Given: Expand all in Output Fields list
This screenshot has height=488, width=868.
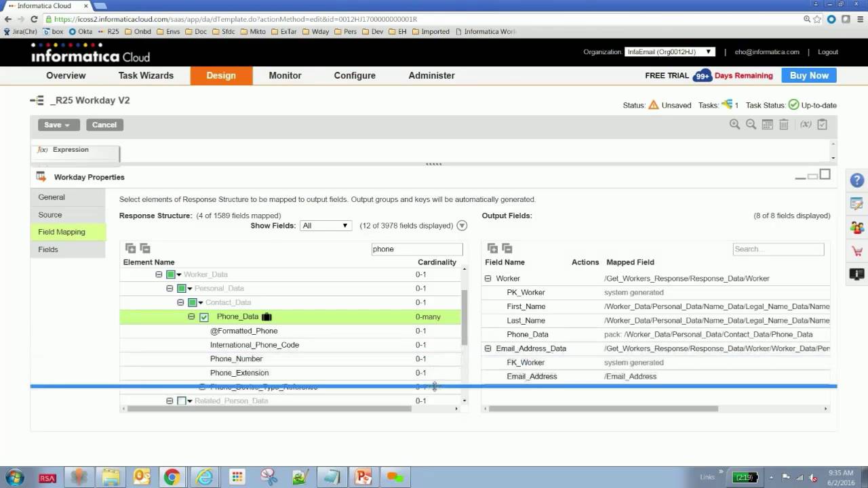Looking at the screenshot, I should [492, 249].
